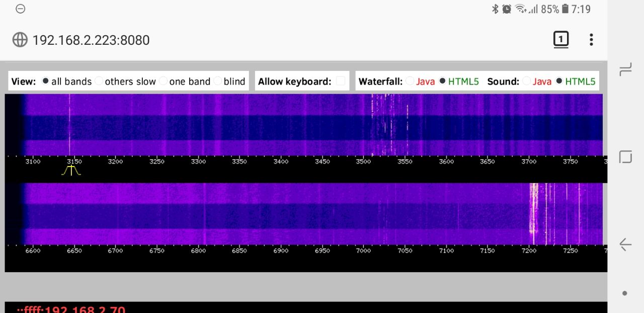Select the 'blind' view option
The image size is (644, 313).
point(218,81)
